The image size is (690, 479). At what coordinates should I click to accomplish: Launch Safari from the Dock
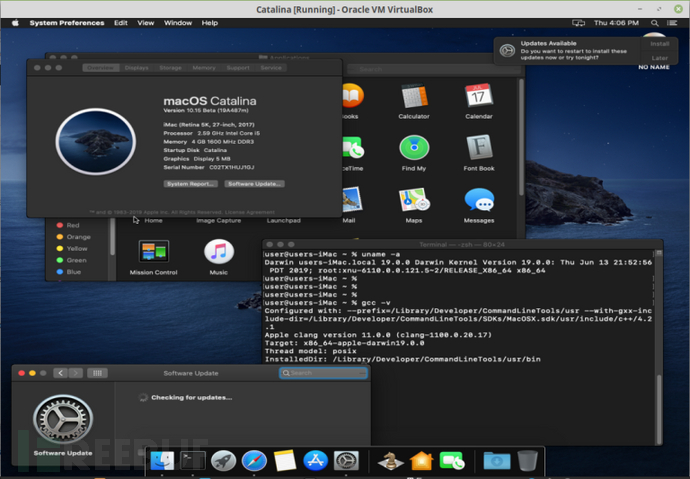pyautogui.click(x=254, y=461)
